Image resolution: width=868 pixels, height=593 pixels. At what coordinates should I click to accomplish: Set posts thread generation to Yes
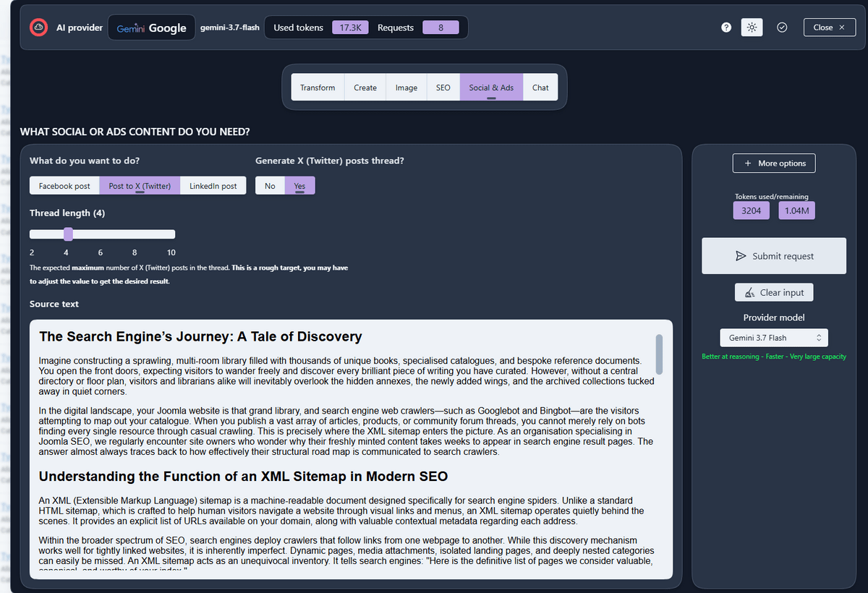click(x=299, y=186)
